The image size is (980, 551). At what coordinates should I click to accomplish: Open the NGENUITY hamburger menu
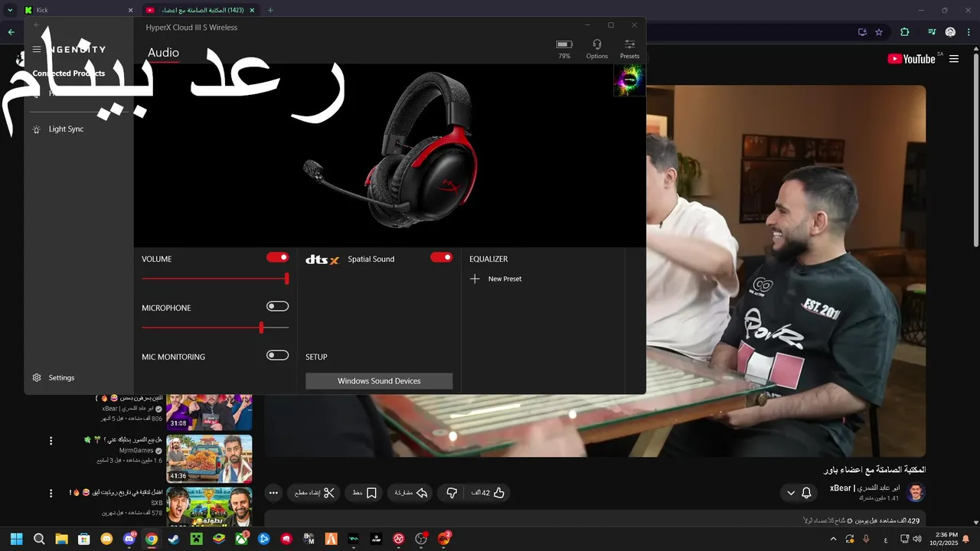tap(37, 49)
